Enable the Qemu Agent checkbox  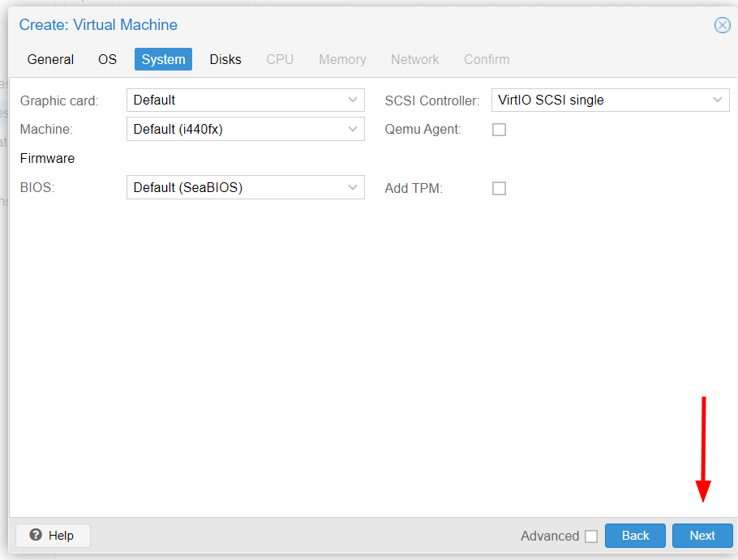tap(499, 130)
